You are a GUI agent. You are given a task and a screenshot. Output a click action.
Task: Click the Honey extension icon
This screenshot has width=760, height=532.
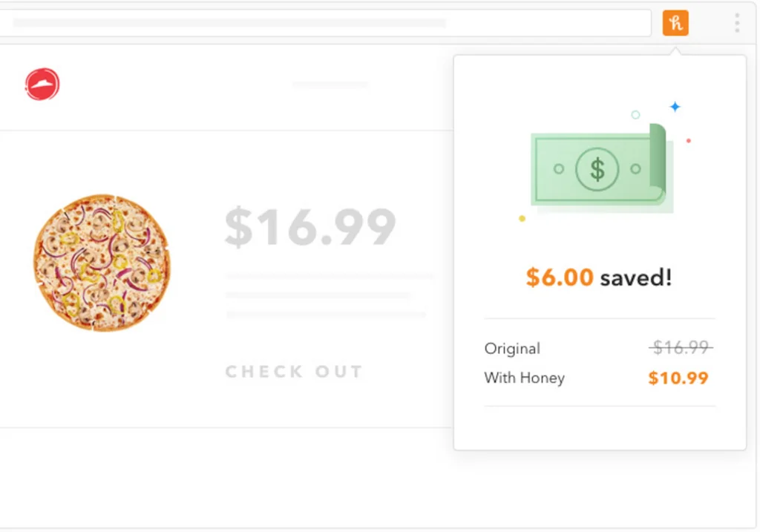click(675, 23)
